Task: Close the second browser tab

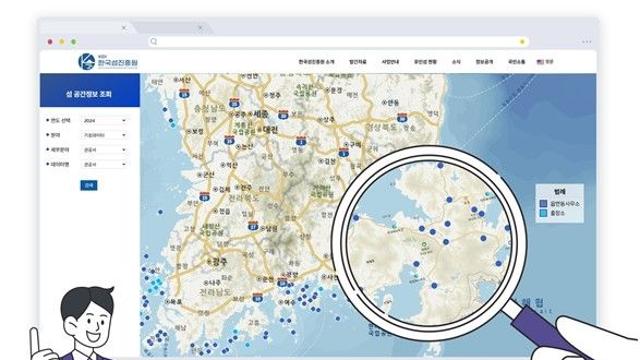Action: click(x=200, y=28)
